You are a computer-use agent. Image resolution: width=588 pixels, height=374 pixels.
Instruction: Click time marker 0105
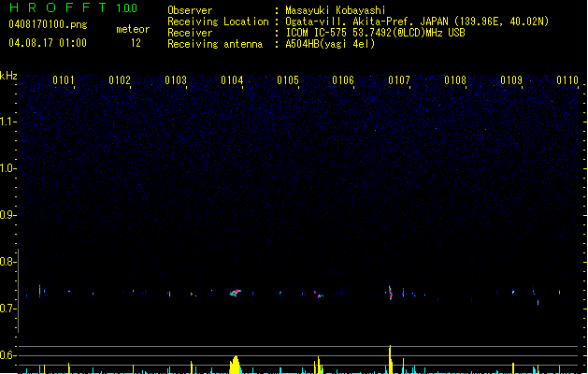[x=288, y=80]
